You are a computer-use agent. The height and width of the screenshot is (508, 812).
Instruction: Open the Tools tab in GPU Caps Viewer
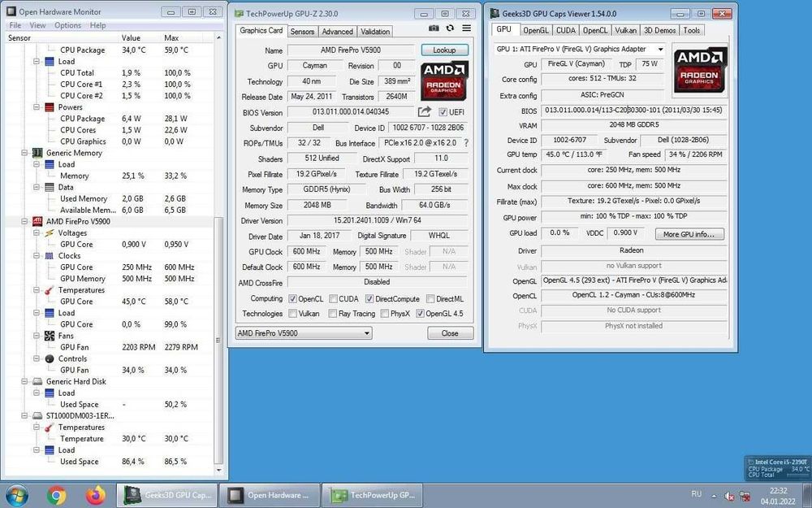tap(691, 31)
